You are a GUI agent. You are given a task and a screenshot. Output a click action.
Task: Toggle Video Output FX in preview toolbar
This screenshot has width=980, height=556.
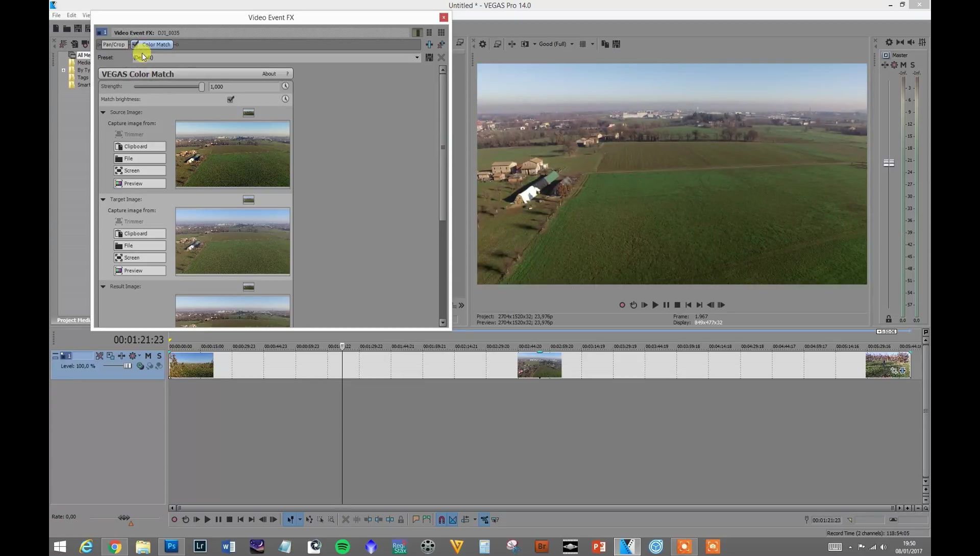[x=511, y=44]
